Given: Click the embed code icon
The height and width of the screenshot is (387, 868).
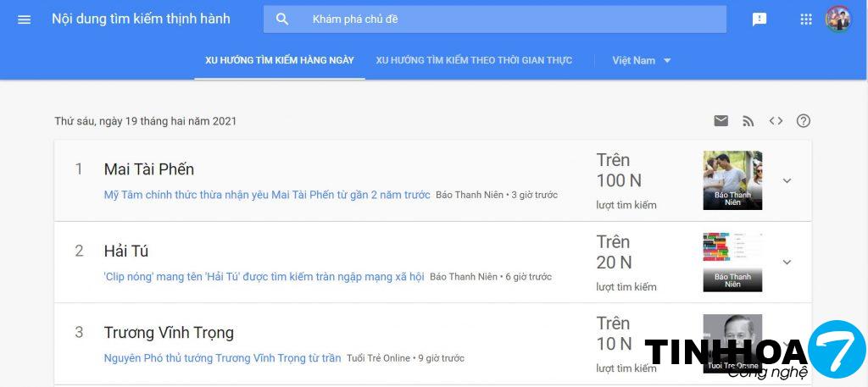Looking at the screenshot, I should tap(776, 121).
